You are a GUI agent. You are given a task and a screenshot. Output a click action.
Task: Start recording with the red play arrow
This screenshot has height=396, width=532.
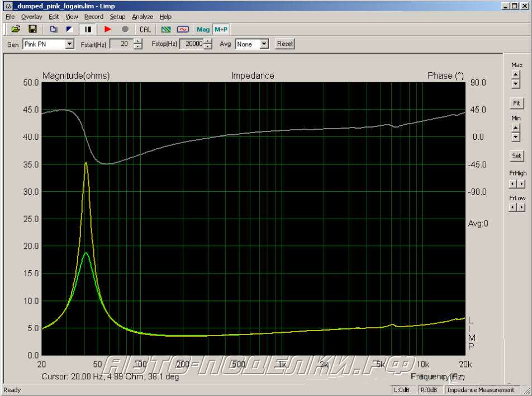click(108, 30)
